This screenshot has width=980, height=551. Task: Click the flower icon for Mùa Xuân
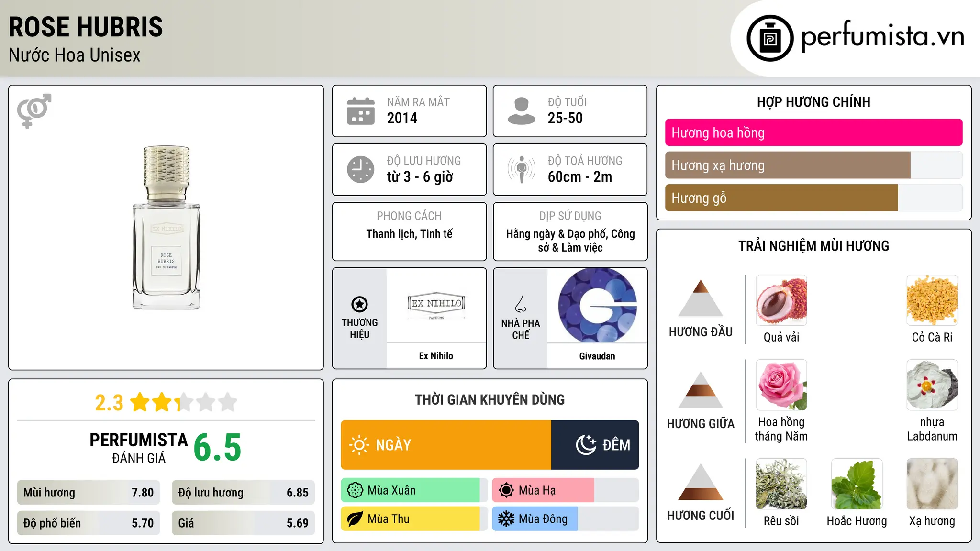point(355,490)
